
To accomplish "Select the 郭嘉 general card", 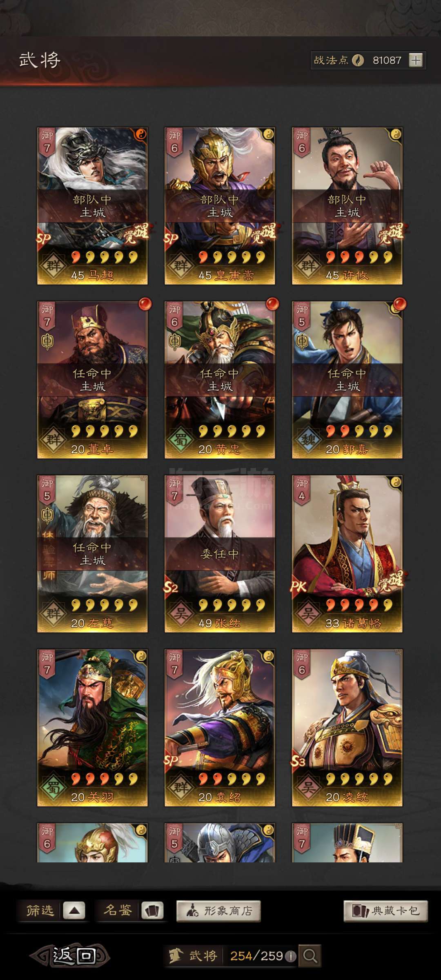I will [x=347, y=380].
